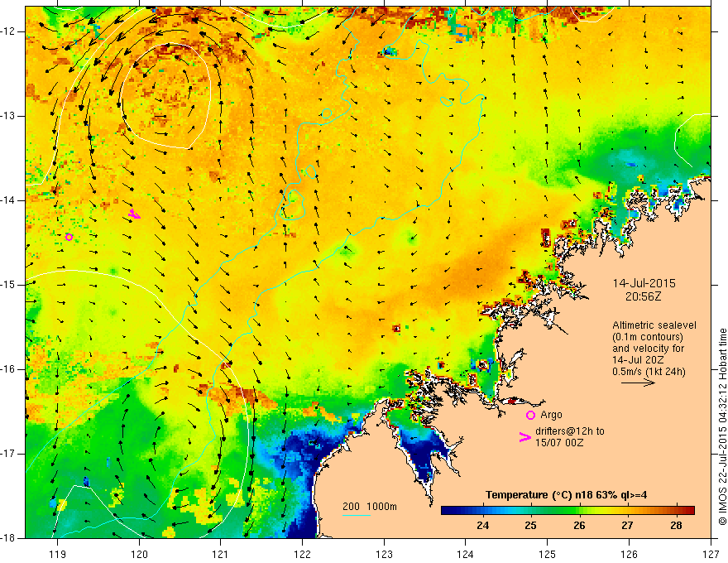Viewport: 728px width, 563px height.
Task: Click the date text "14-Jul-2015"
Action: pyautogui.click(x=644, y=283)
